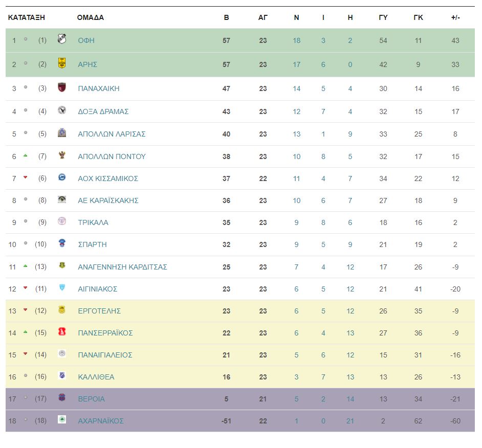The image size is (482, 448).
Task: Select the ΕΡΓΟΤΕΛΗΣ team name
Action: 99,311
